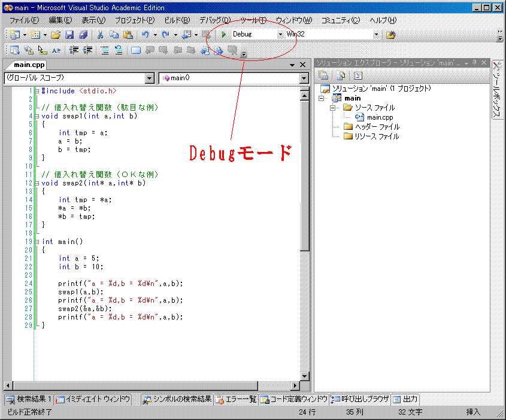
Task: Click the Parameter Info icon
Action: click(x=28, y=50)
